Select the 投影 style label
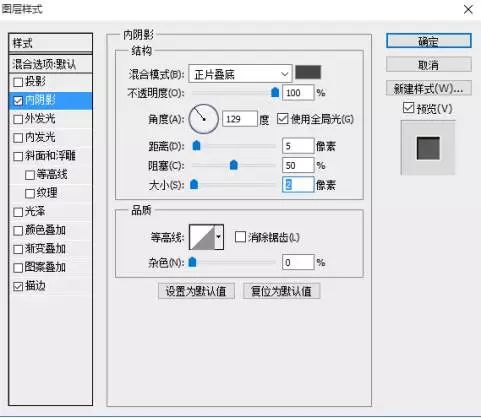 coord(35,81)
